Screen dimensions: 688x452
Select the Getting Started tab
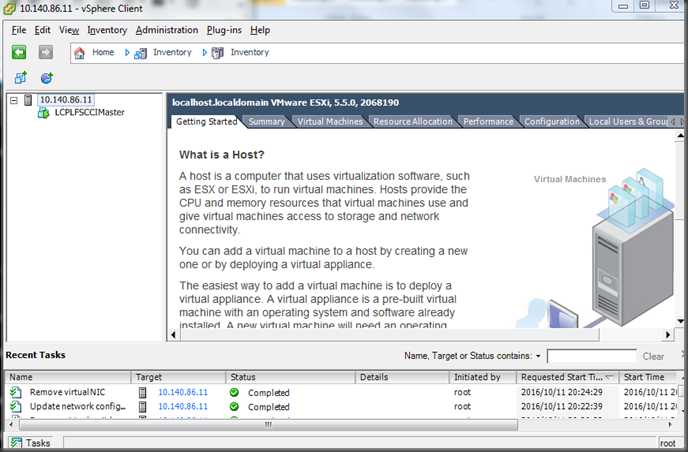(x=207, y=122)
